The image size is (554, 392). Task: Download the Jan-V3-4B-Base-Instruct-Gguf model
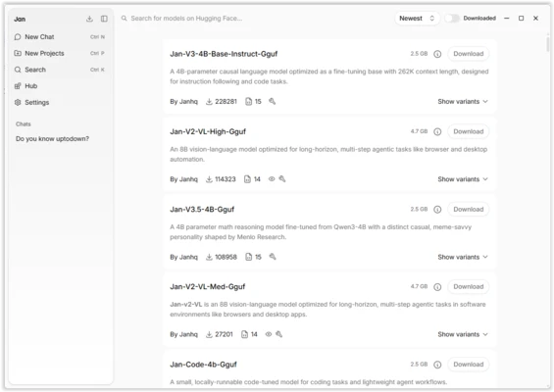click(469, 54)
